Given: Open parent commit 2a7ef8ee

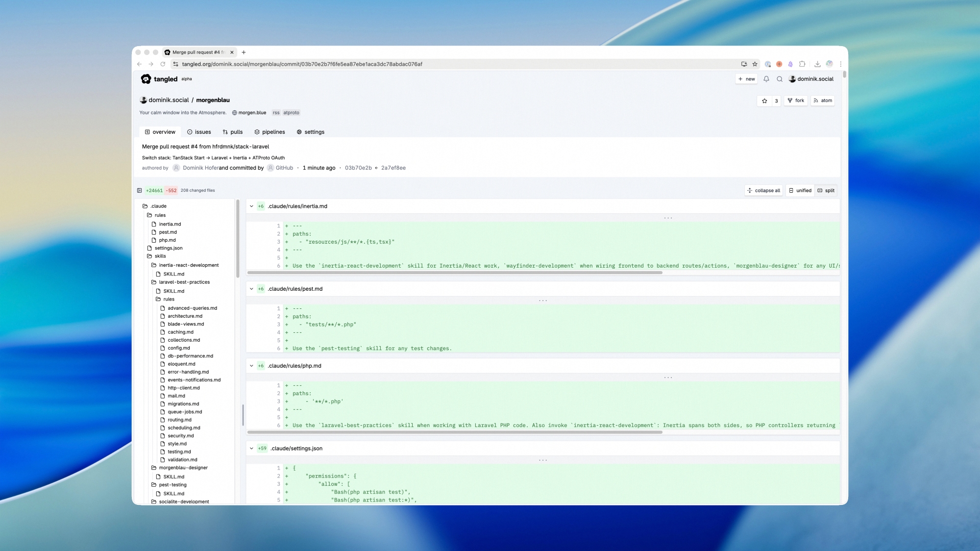Looking at the screenshot, I should (393, 168).
